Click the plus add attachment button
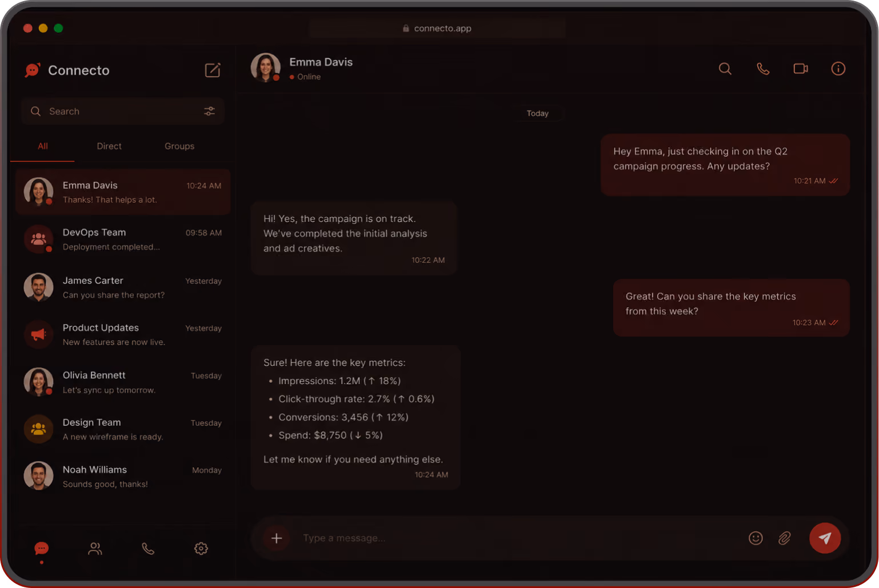 point(277,538)
